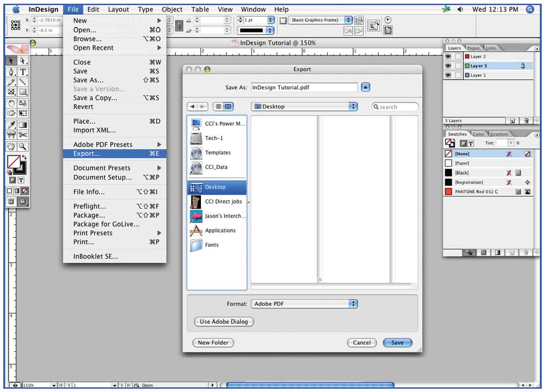Select the Hand tool
545x392 pixels.
(11, 147)
